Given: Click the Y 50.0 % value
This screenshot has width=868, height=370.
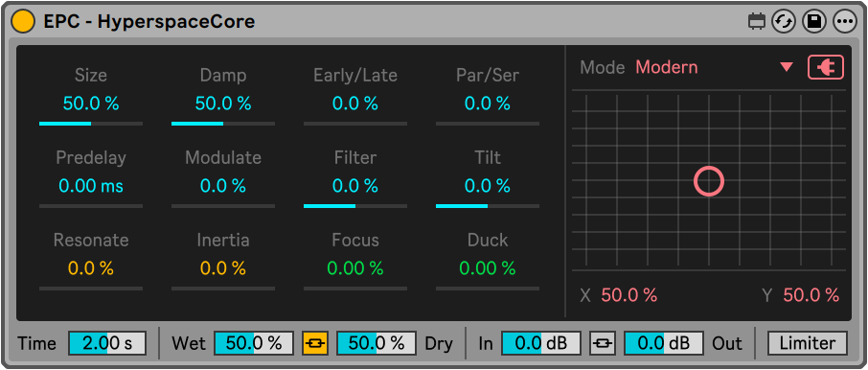Looking at the screenshot, I should coord(811,295).
